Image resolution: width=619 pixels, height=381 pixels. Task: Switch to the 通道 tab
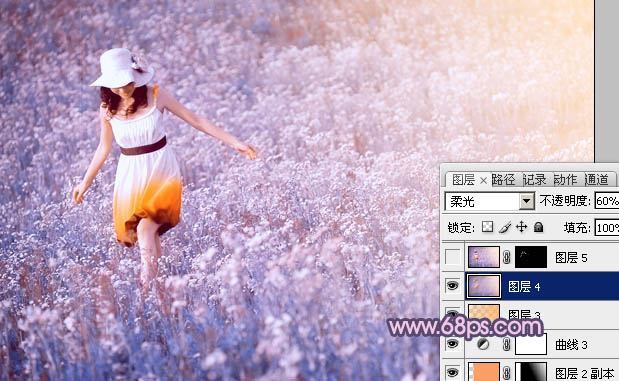(596, 180)
